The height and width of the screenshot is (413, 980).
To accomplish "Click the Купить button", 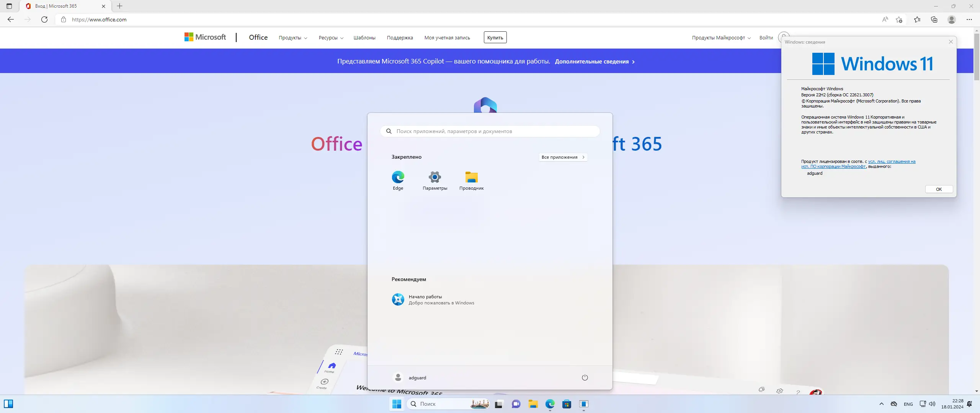I will click(495, 37).
